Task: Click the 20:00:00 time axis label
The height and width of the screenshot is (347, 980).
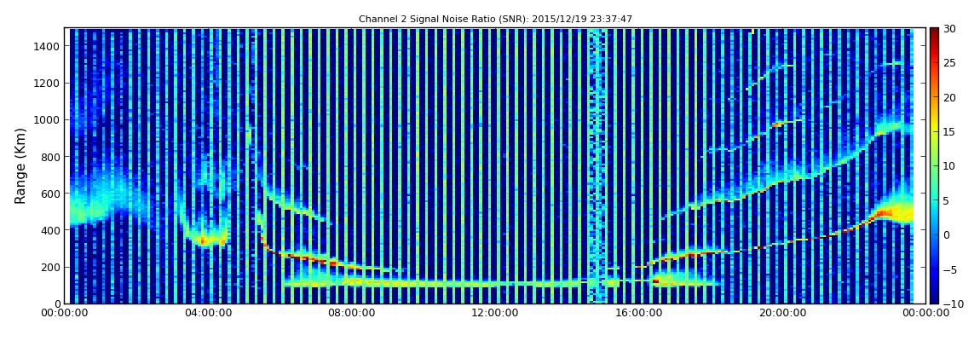Action: click(782, 314)
